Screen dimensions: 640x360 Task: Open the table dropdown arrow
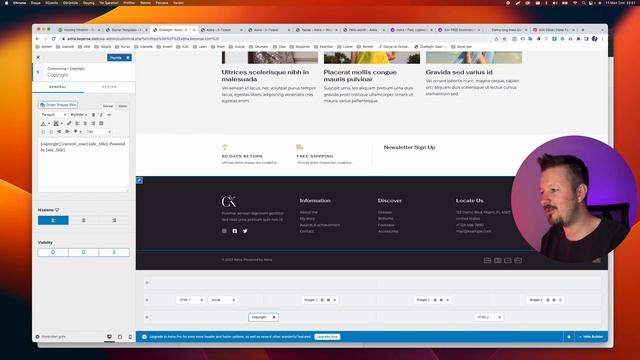tap(62, 123)
